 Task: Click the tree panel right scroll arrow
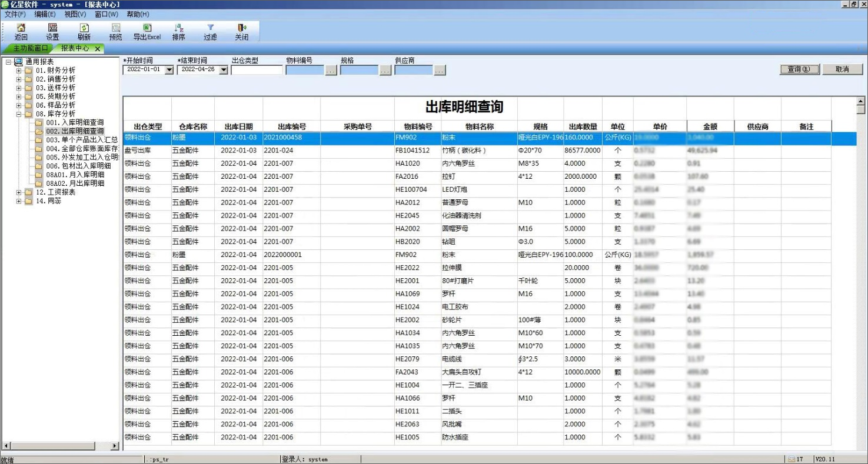pos(115,446)
